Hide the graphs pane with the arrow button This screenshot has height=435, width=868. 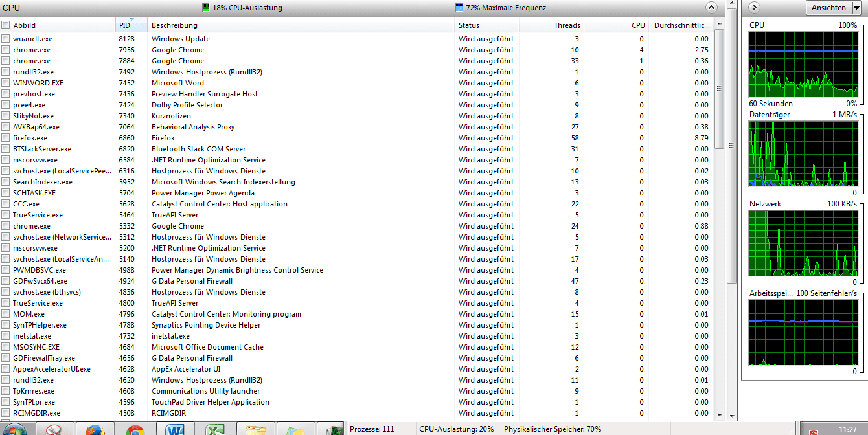(753, 8)
